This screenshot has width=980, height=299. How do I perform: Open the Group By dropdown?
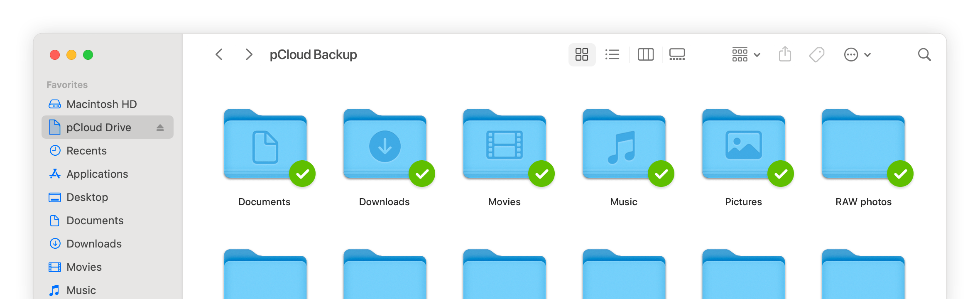point(746,54)
